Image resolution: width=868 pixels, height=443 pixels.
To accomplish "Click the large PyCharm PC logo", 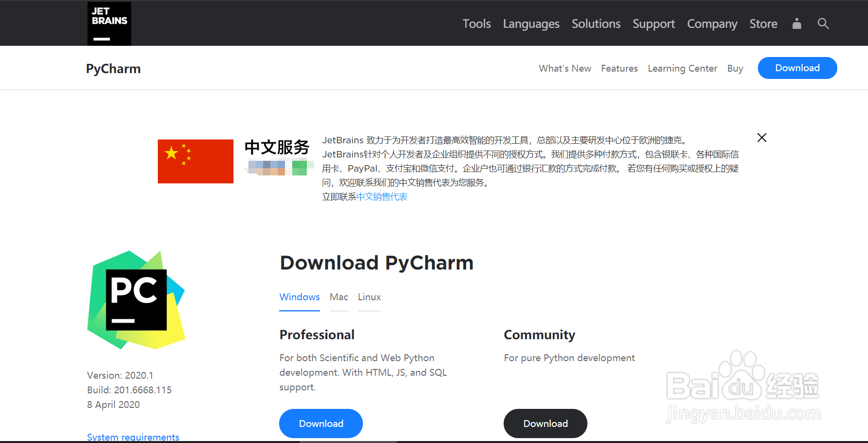I will click(x=136, y=300).
